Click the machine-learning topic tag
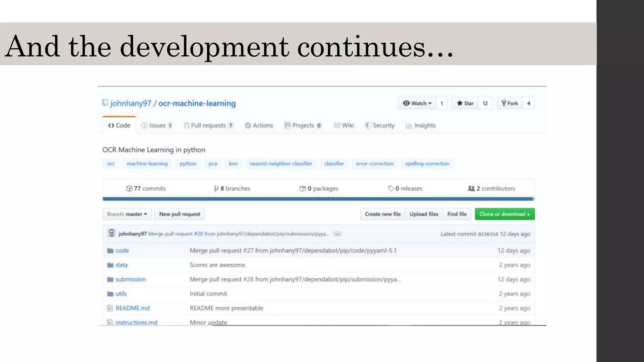Viewport: 644px width, 362px height. click(147, 164)
